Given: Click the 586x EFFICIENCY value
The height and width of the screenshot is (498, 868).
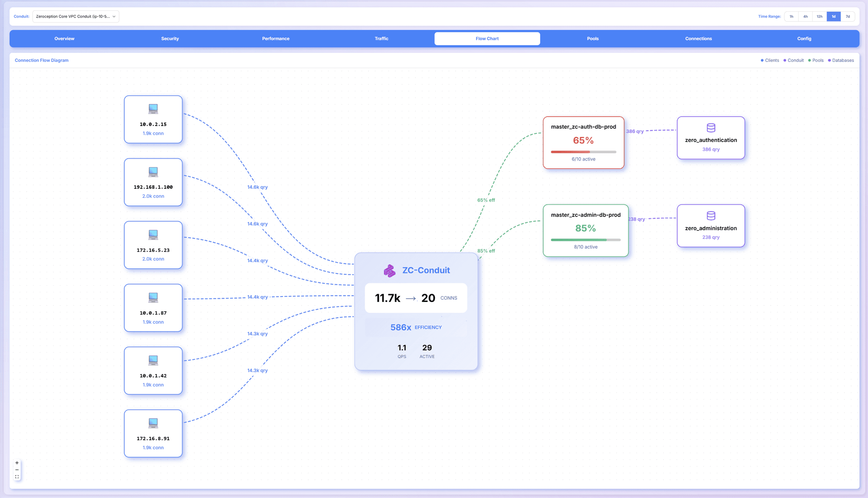Looking at the screenshot, I should [x=416, y=327].
